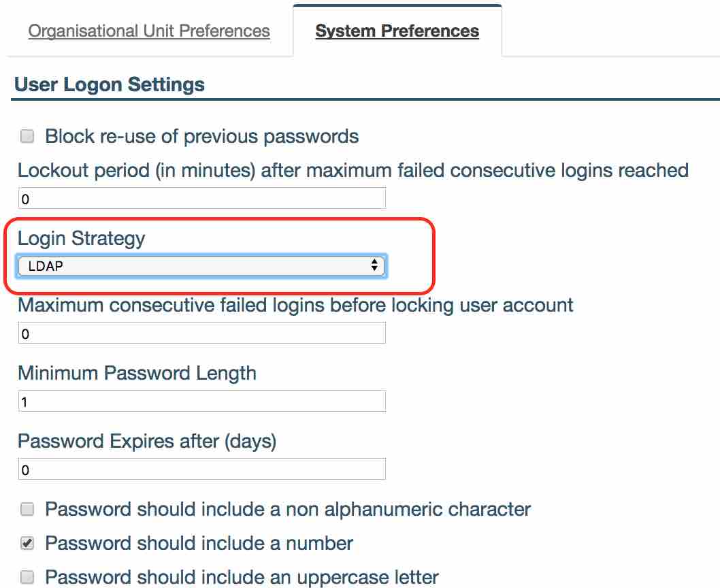Click the Minimum Password Length label text

point(137,373)
